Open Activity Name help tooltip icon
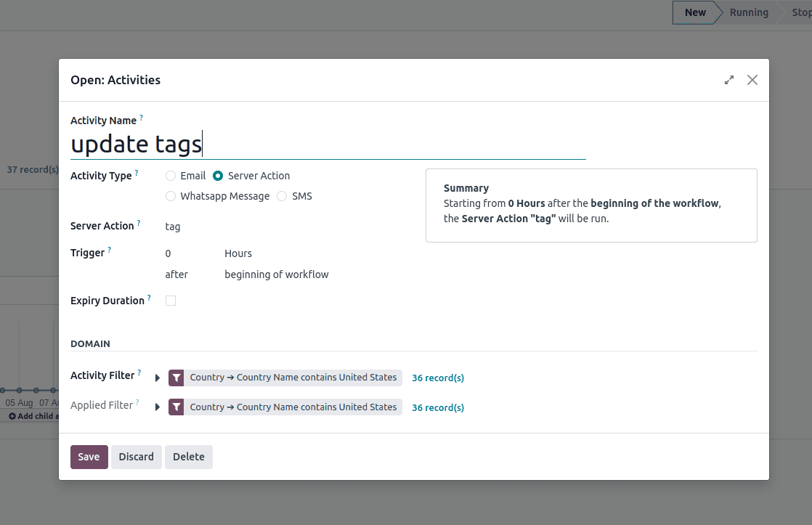Screen dimensions: 812x525 pos(142,118)
